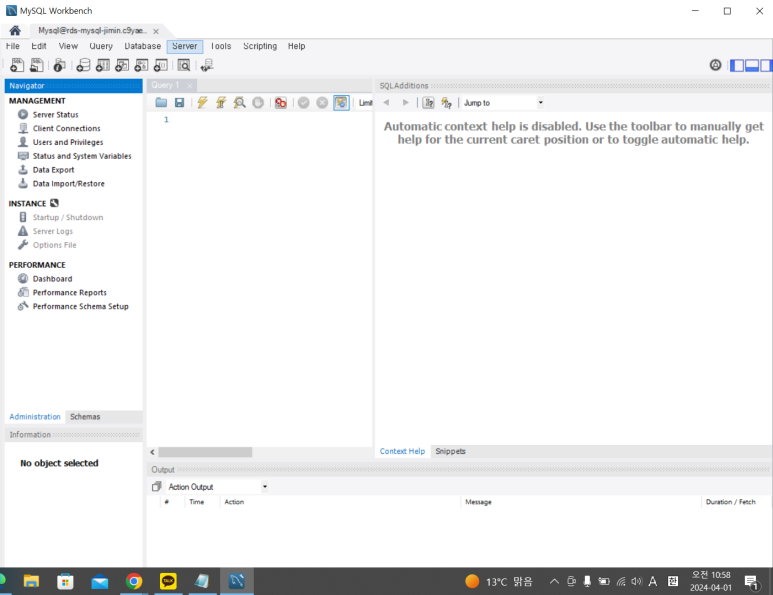Go forward in SQL Additions help
This screenshot has width=773, height=595.
[405, 103]
